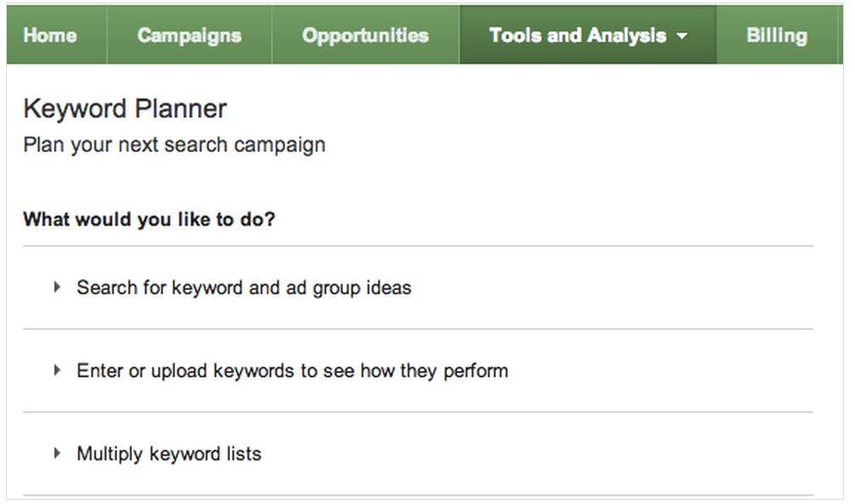Open the Campaigns tab
This screenshot has width=855, height=504.
pos(188,36)
